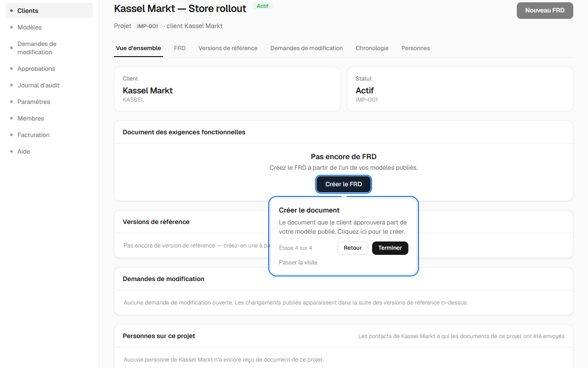Switch to the Versions de référence tab

[228, 48]
